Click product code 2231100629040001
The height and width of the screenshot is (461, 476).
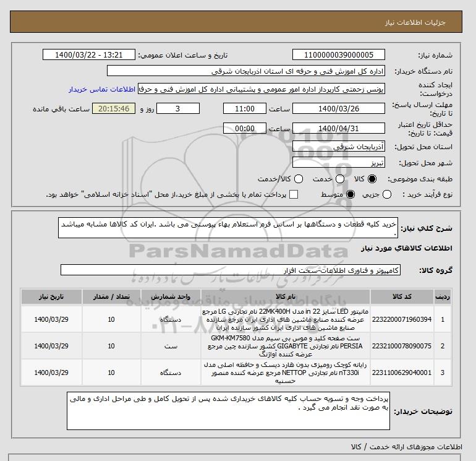[402, 373]
